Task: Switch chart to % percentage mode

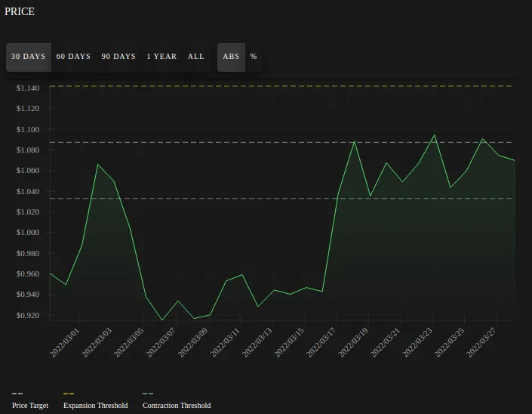Action: pos(254,57)
